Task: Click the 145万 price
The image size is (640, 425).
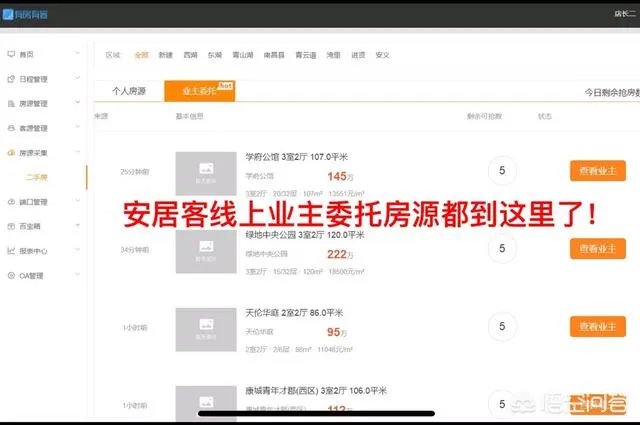Action: click(340, 176)
